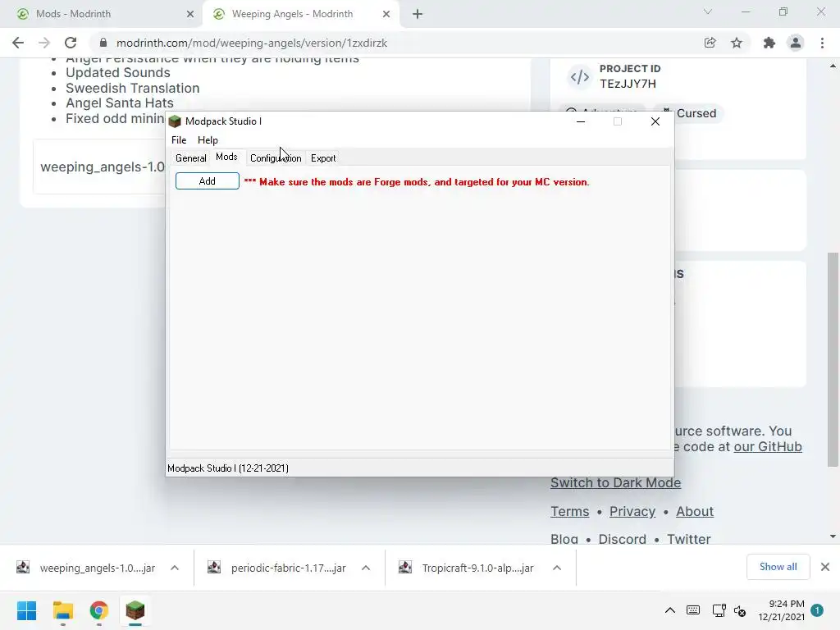840x630 pixels.
Task: Open File Explorer from taskbar
Action: [62, 610]
